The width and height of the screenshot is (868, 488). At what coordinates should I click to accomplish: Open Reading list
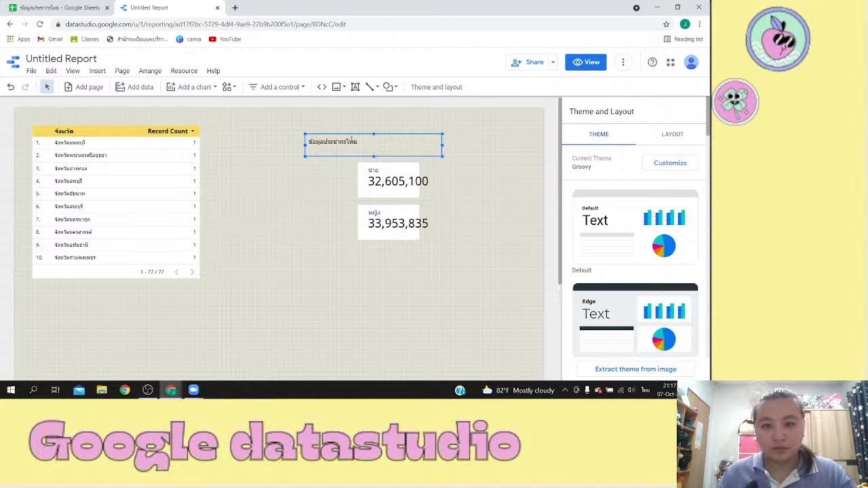pos(683,39)
